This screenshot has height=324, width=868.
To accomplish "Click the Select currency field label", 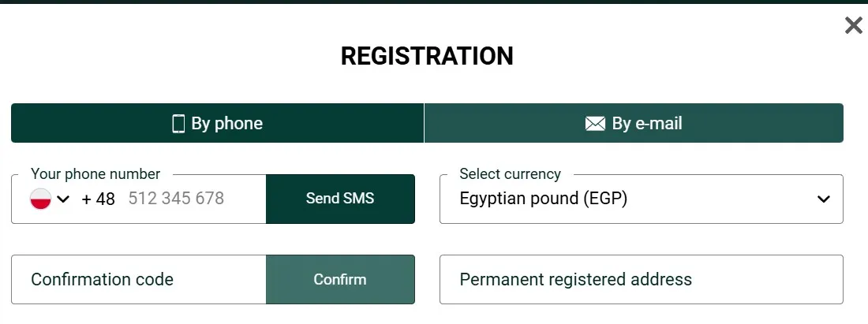I will pyautogui.click(x=510, y=174).
